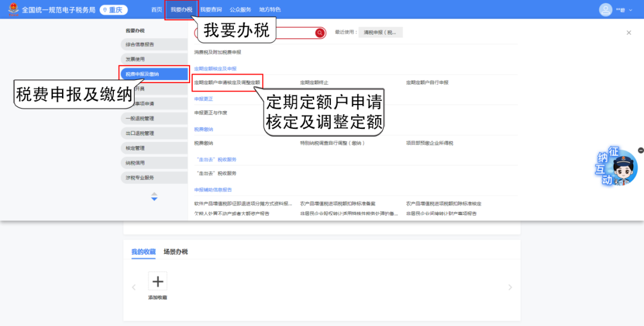Click the left carousel arrow in favorites
644x326 pixels.
point(134,287)
